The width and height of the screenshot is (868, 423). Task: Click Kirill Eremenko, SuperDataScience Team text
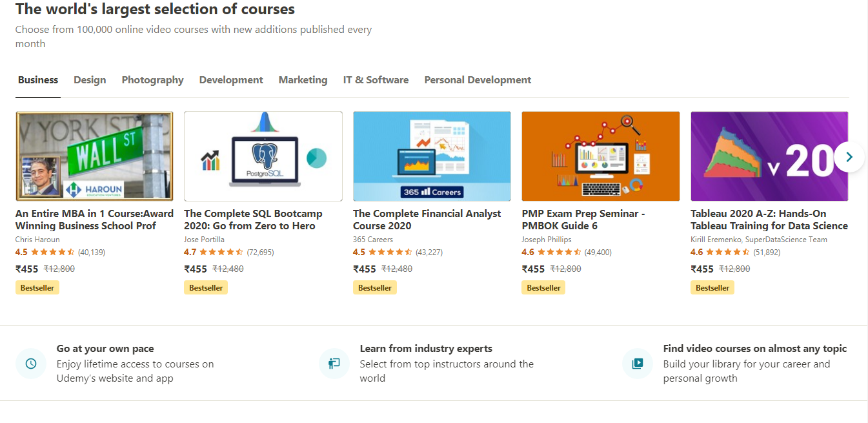[759, 240]
